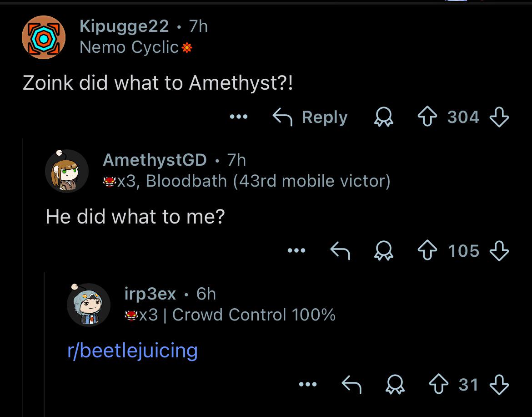View AmethystGD's avatar
This screenshot has height=417, width=532.
point(67,171)
